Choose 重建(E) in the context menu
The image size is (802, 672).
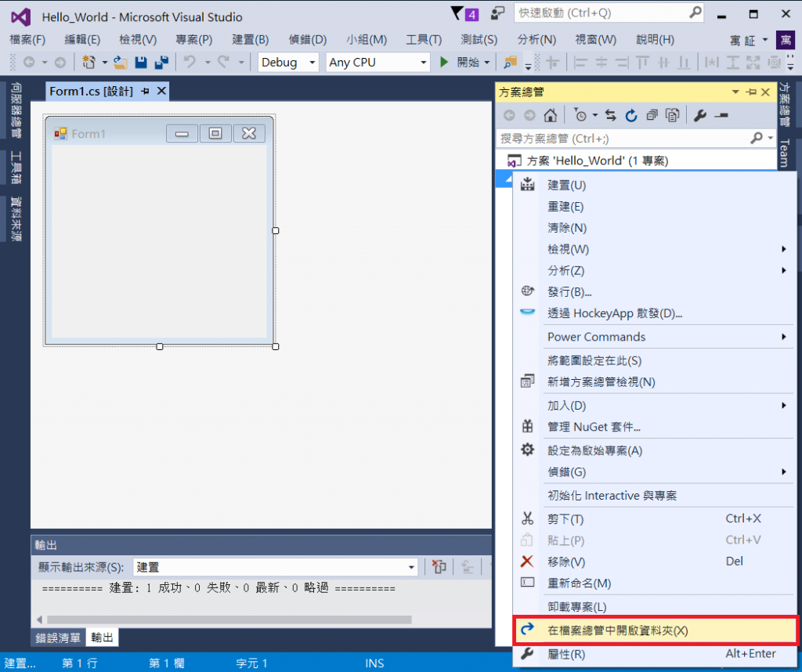(654, 207)
